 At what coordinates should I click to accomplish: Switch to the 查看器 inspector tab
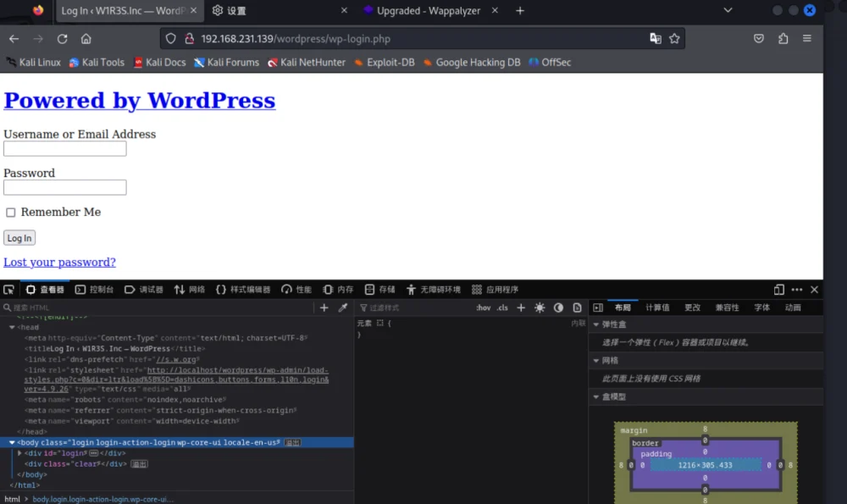pos(45,290)
